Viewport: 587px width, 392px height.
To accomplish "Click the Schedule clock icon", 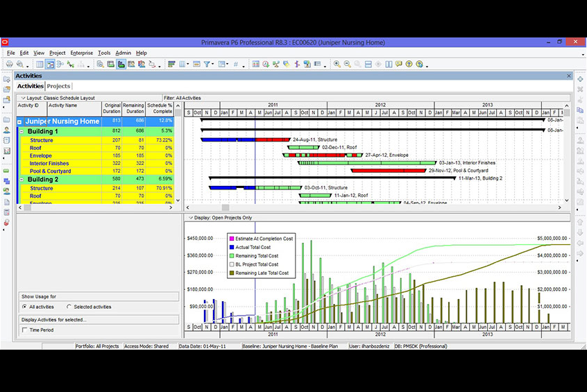I will [x=266, y=64].
